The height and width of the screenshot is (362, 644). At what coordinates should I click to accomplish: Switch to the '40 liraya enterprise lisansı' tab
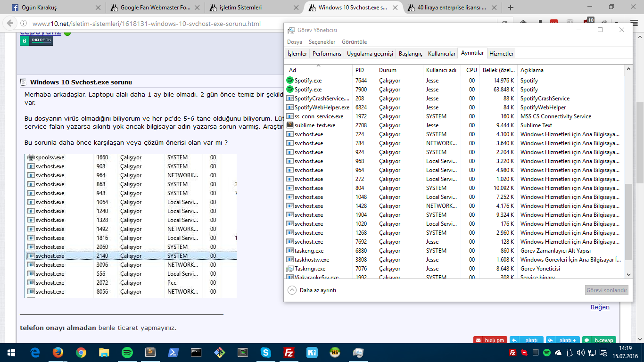click(x=453, y=8)
